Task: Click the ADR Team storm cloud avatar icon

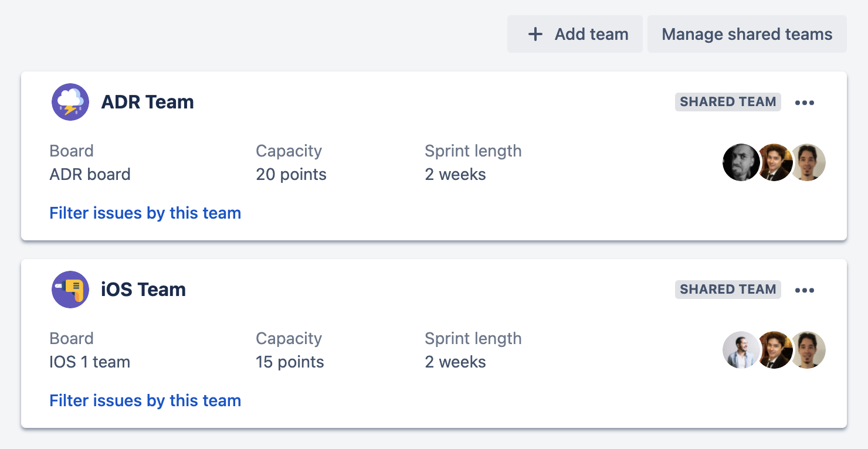Action: coord(70,102)
